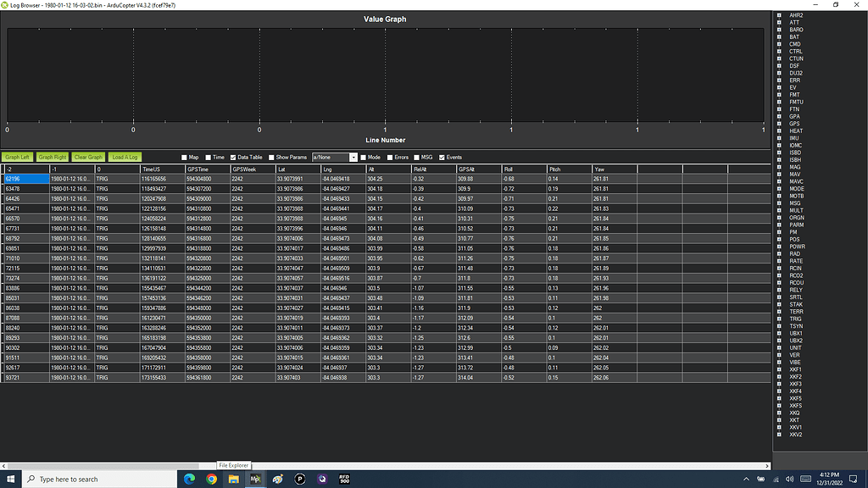
Task: Expand the ATT log category in the sidebar
Action: tap(779, 21)
